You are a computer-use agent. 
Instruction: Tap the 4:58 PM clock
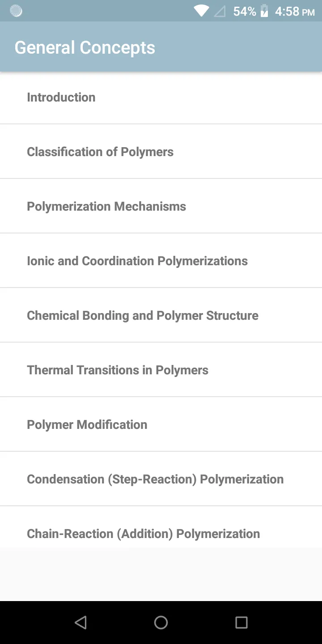(x=295, y=11)
